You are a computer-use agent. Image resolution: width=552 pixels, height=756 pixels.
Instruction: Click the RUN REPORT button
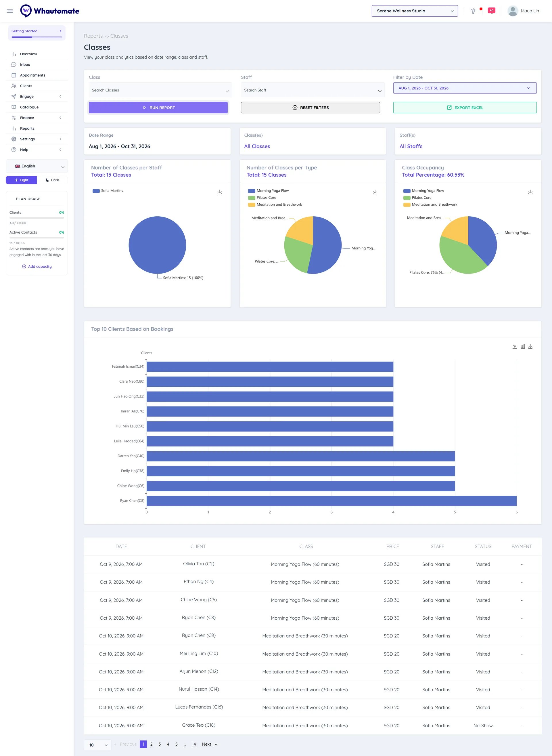(158, 108)
